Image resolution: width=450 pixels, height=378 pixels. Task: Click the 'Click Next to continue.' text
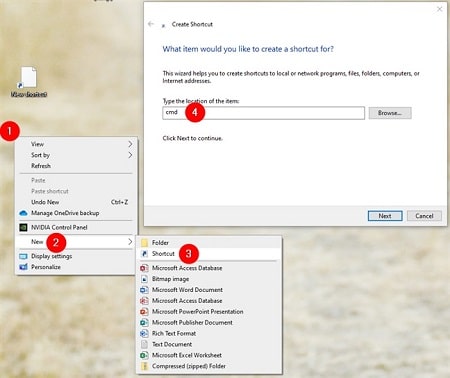tap(193, 138)
